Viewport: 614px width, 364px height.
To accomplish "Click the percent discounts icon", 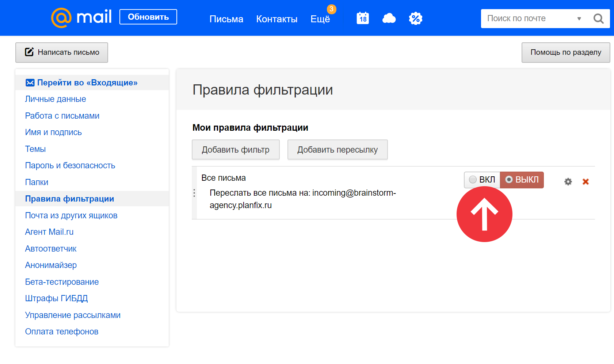I will point(416,18).
